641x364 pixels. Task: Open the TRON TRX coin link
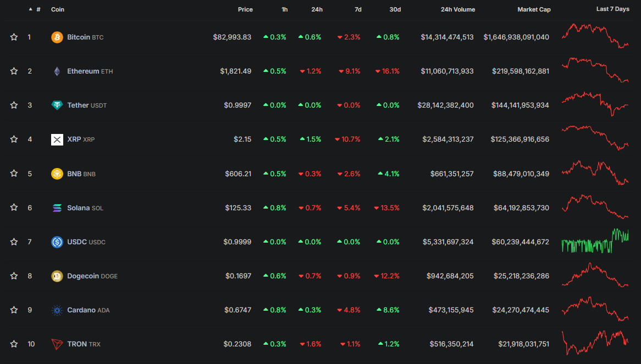click(x=84, y=344)
